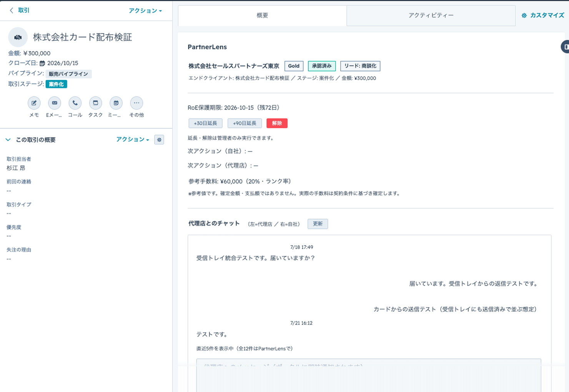The width and height of the screenshot is (569, 392).
Task: Click the 7/18 17:49 timestamp
Action: [x=301, y=247]
